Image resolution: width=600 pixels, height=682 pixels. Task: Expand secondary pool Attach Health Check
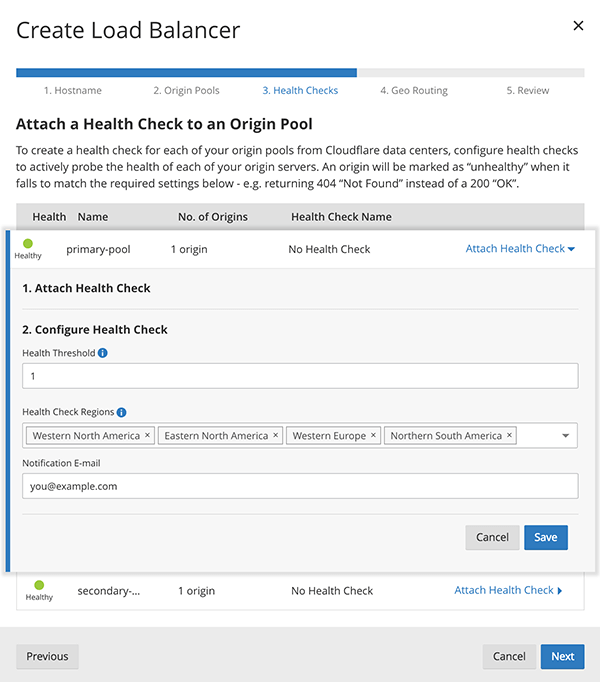coord(508,591)
